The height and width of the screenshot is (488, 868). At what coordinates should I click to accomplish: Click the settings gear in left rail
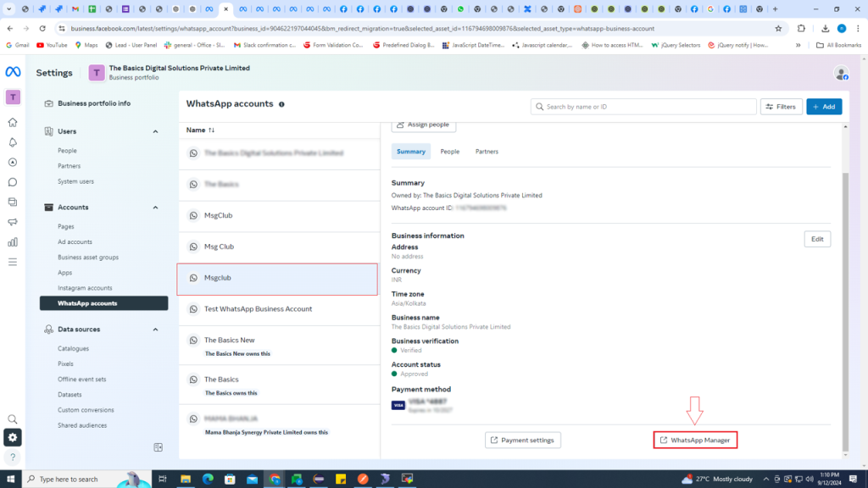click(13, 438)
